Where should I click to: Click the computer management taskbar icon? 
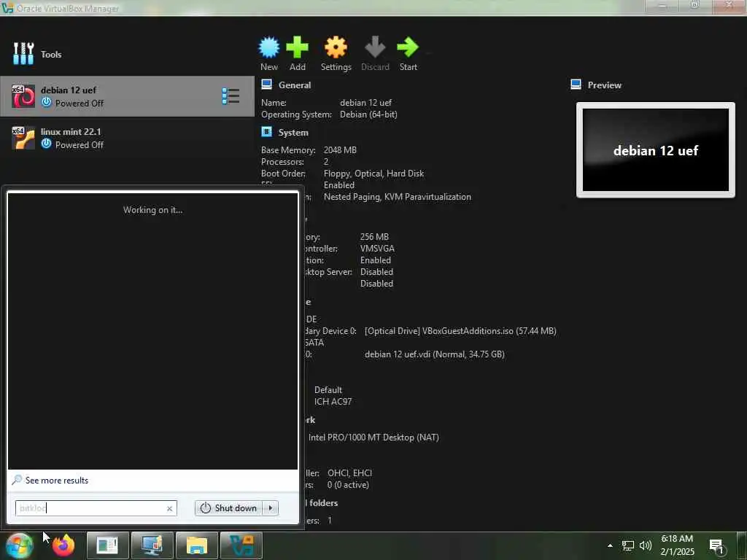point(152,545)
